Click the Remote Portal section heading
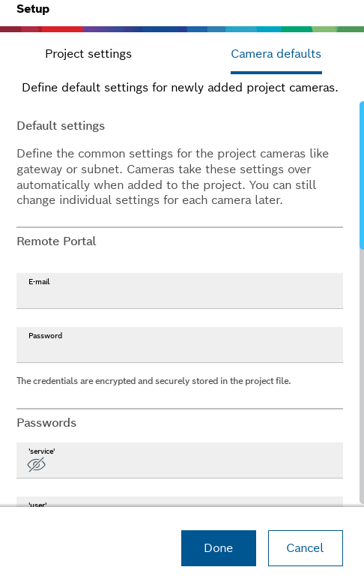 (x=57, y=241)
